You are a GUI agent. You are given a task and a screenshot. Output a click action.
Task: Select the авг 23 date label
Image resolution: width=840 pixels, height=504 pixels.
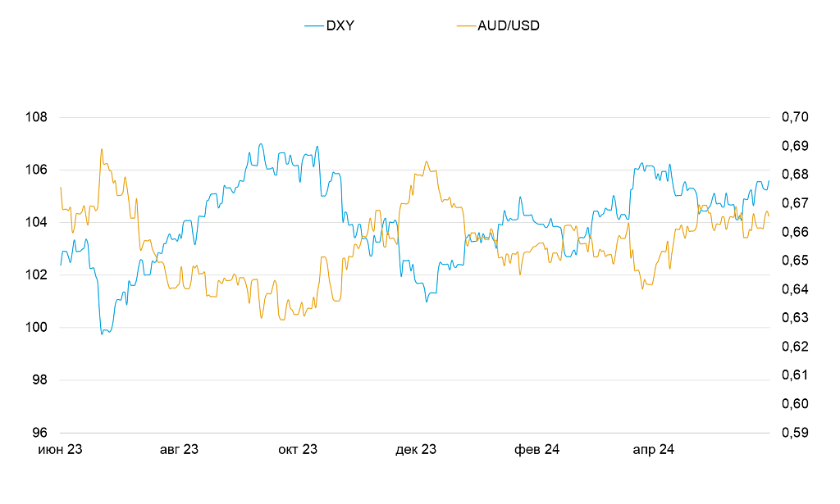tap(179, 450)
